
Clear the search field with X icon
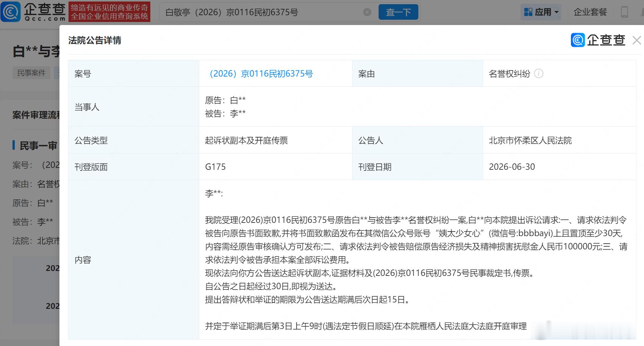pyautogui.click(x=367, y=12)
